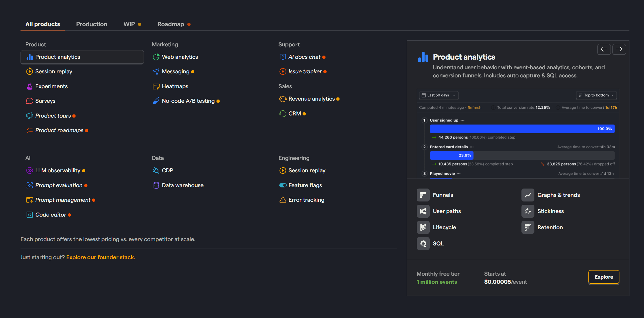Click the CDP icon under Data

point(156,170)
